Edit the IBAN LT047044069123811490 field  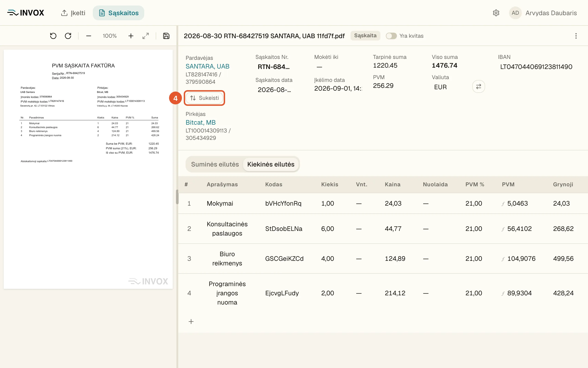(536, 67)
